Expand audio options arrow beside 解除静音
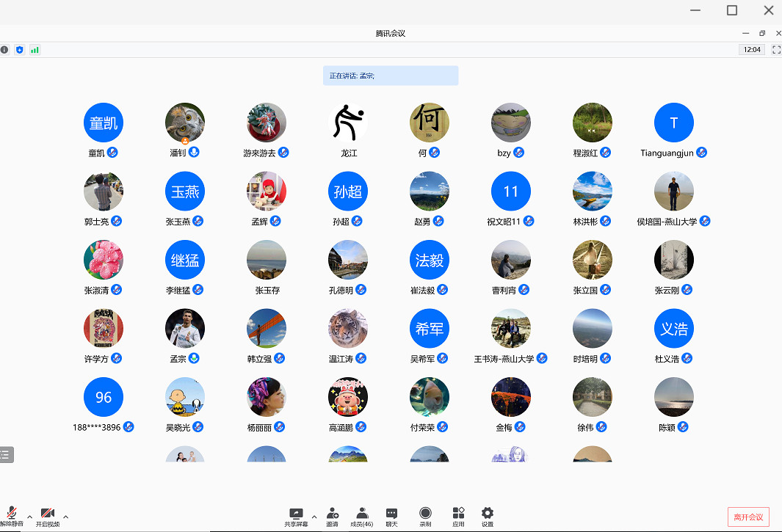This screenshot has height=532, width=782. coord(29,516)
